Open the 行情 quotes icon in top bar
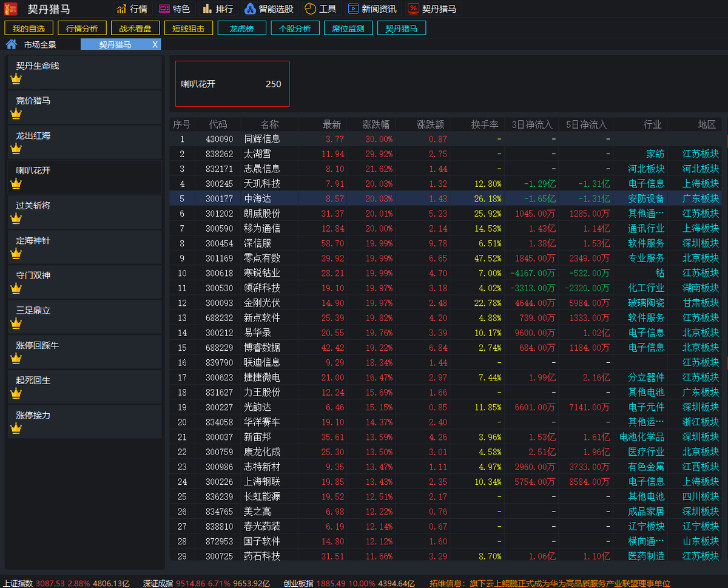Image resolution: width=728 pixels, height=588 pixels. [132, 8]
